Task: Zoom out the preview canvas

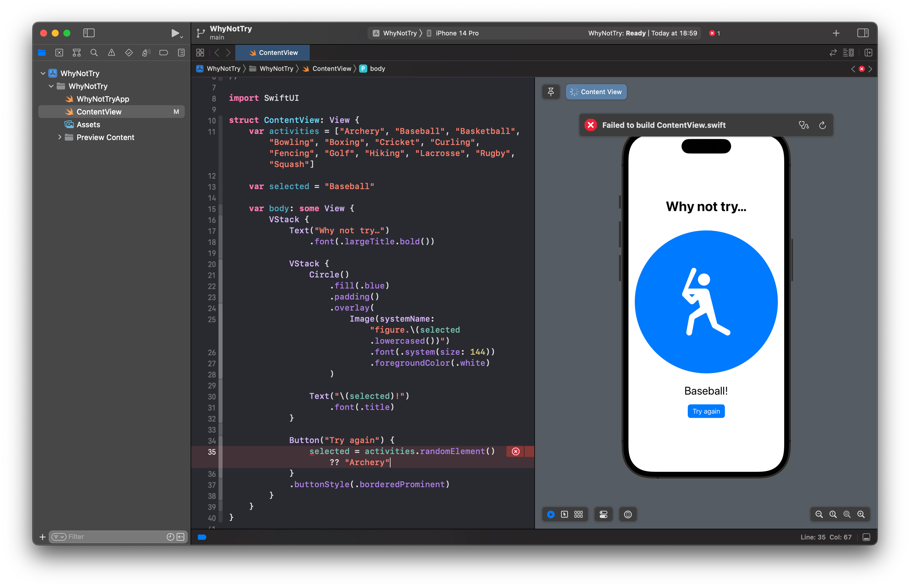Action: point(819,514)
